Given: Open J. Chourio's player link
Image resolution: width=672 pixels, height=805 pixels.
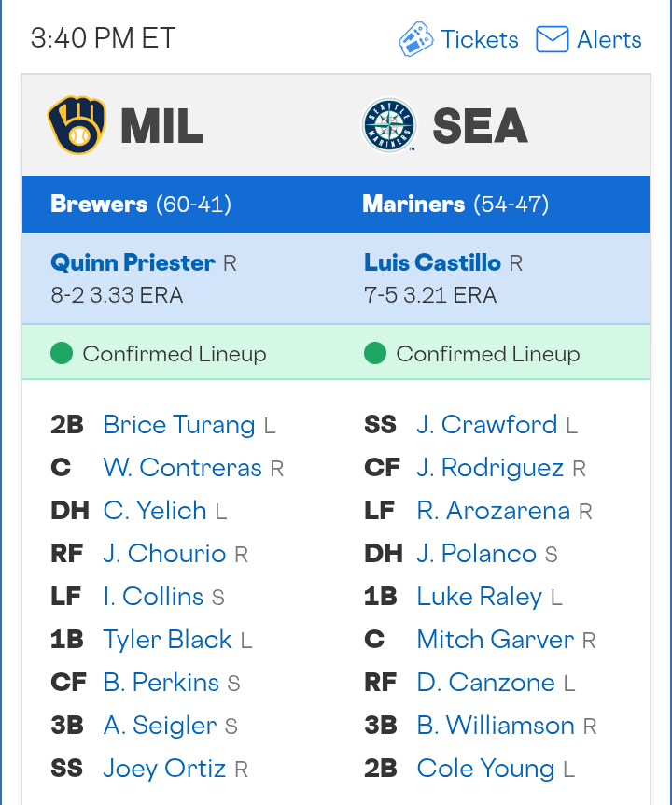Looking at the screenshot, I should coord(164,554).
